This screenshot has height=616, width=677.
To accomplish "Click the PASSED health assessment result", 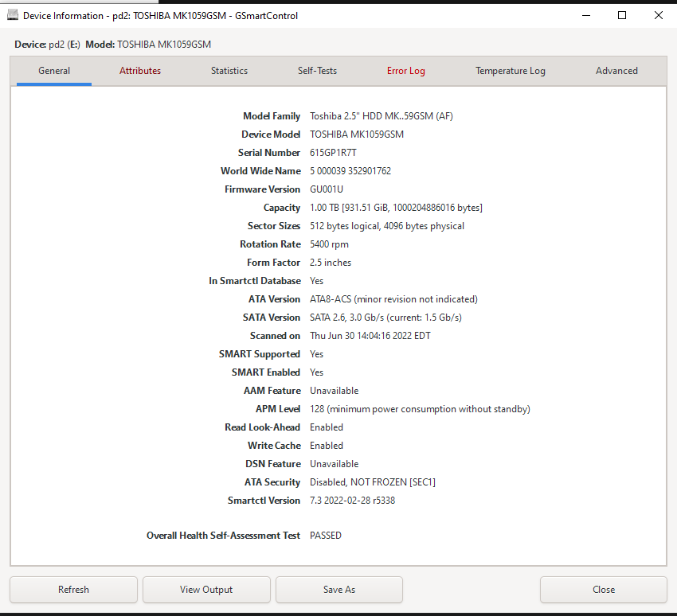I will point(325,536).
